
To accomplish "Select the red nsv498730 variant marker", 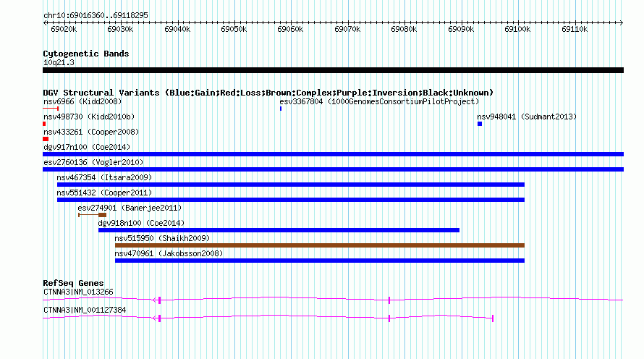I will (44, 124).
